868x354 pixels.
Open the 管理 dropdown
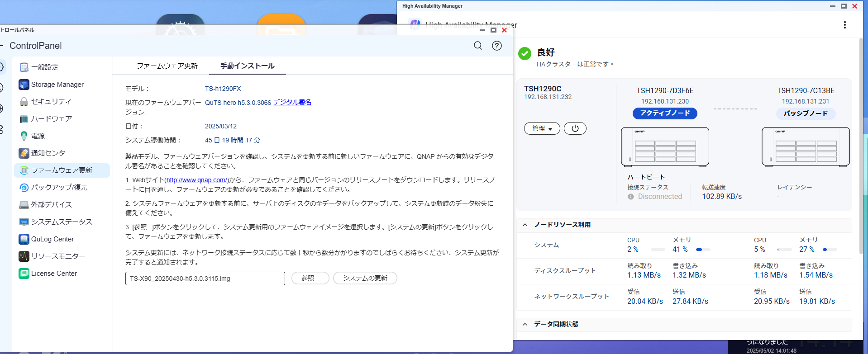(x=542, y=128)
